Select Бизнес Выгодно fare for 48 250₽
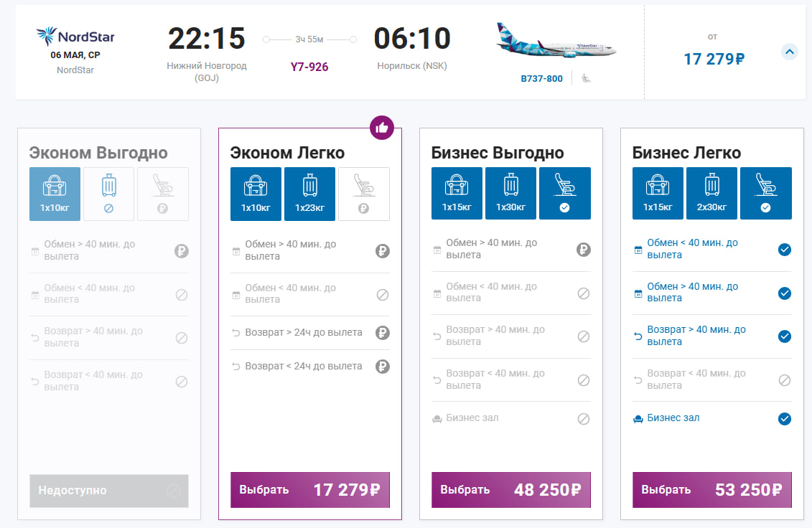812x528 pixels. [511, 490]
